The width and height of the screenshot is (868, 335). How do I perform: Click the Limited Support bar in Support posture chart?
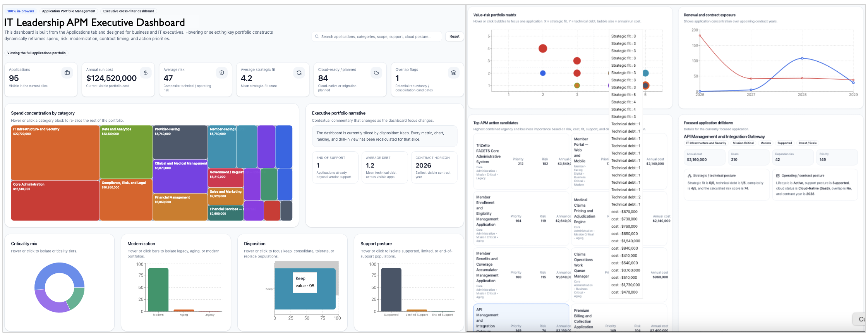417,310
